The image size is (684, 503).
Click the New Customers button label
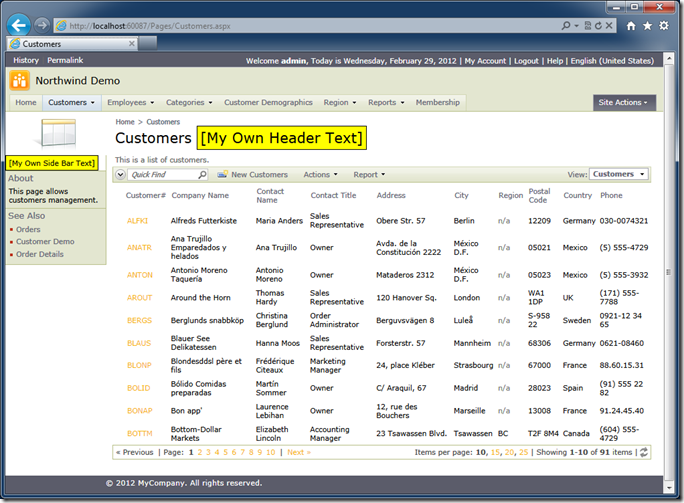[260, 175]
